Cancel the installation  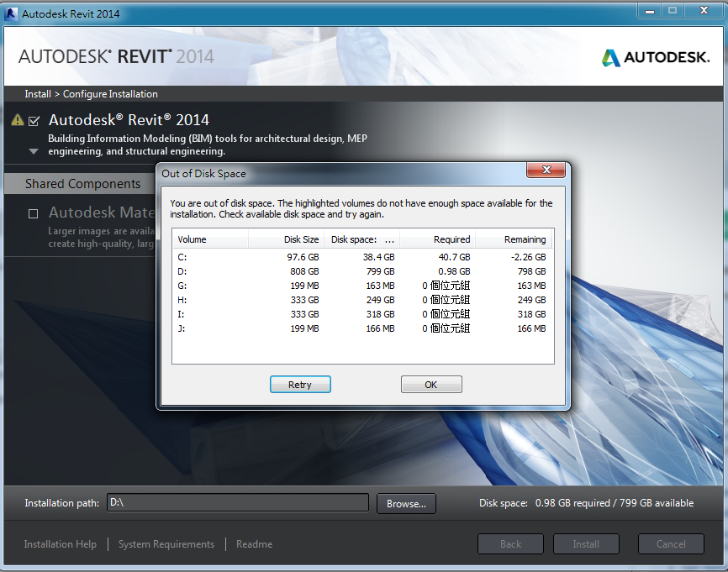tap(671, 543)
